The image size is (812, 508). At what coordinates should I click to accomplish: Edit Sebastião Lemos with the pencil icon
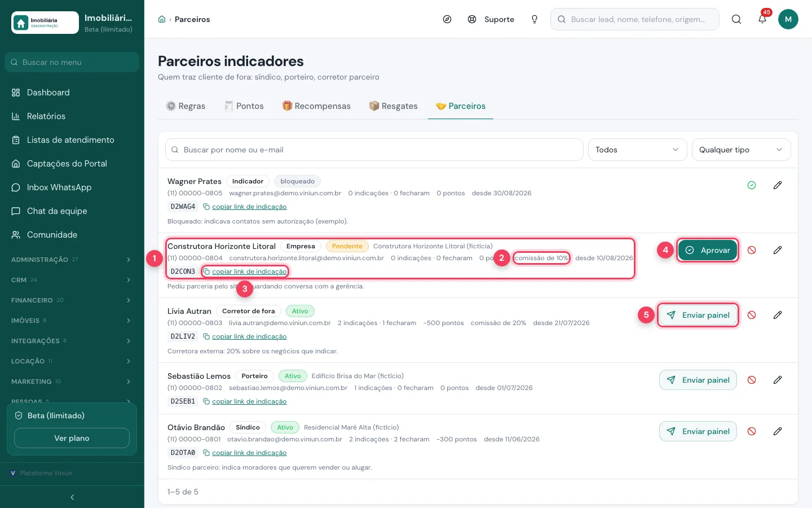[x=778, y=380]
